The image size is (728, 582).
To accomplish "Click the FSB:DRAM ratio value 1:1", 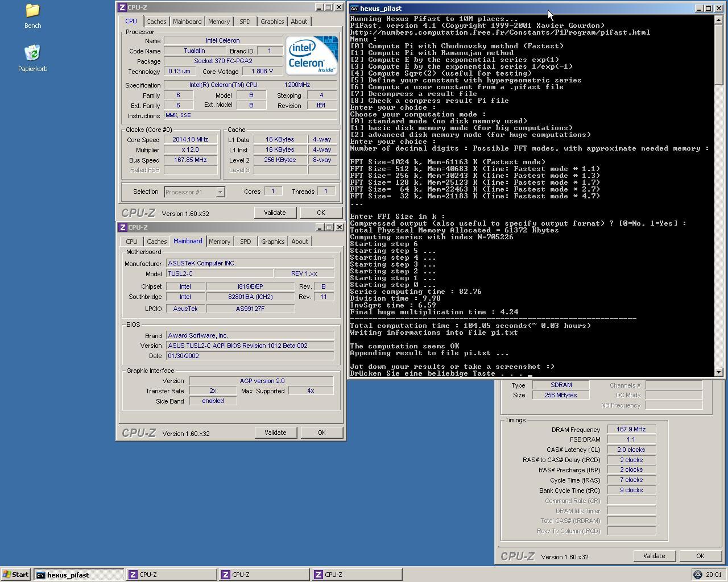I will 631,439.
